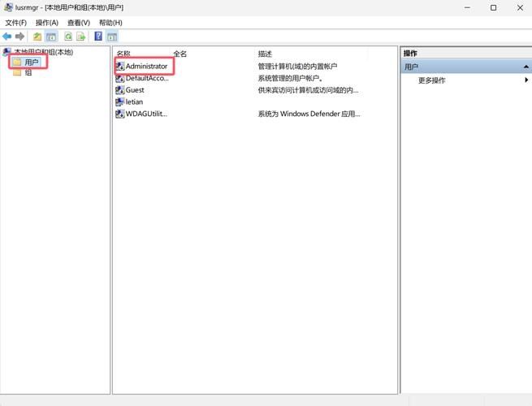The image size is (532, 406).
Task: Sort by the 描述 column header
Action: (265, 54)
